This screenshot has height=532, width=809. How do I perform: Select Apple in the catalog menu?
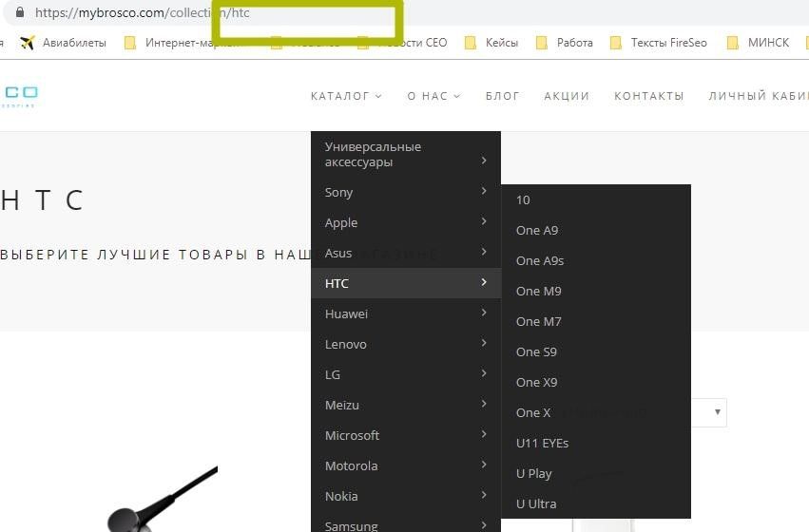pyautogui.click(x=341, y=222)
